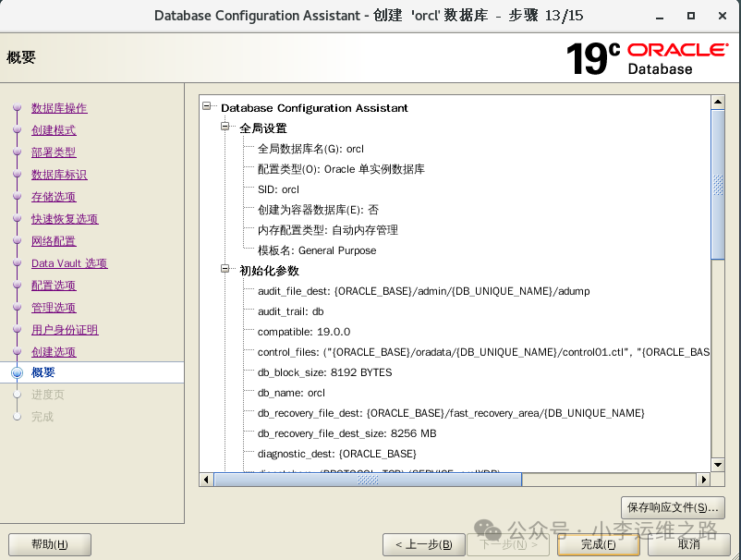Click the 完成(F) button
741x560 pixels.
[599, 545]
